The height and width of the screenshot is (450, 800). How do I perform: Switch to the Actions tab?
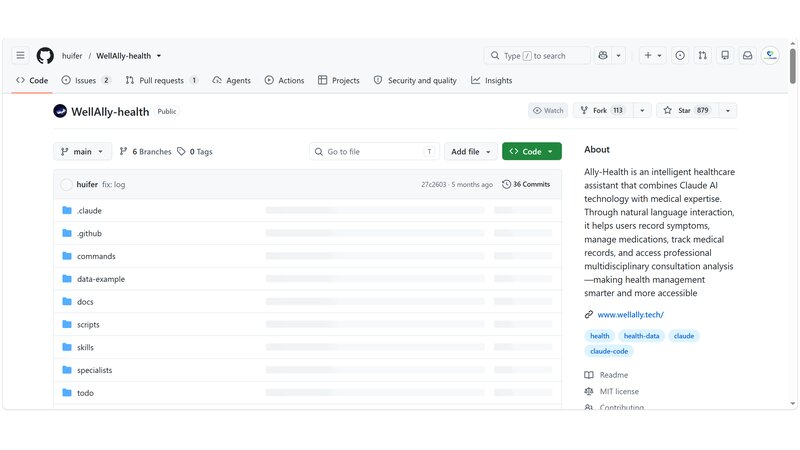[284, 80]
